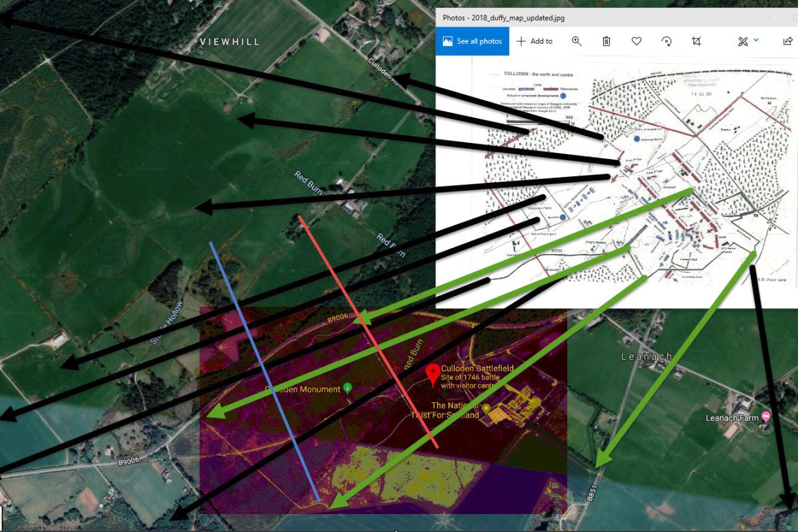Viewport: 798px width, 532px height.
Task: Click the Edit & Create tools icon
Action: (743, 41)
